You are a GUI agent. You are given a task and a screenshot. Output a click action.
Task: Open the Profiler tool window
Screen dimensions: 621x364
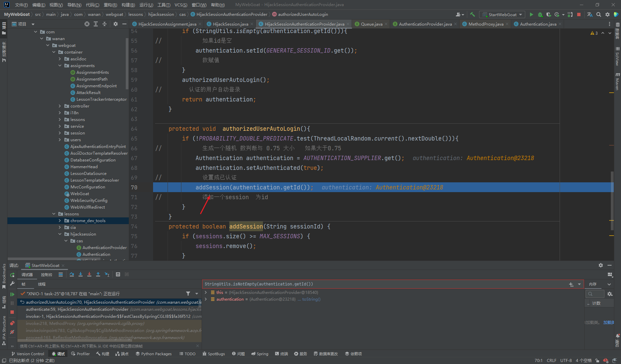[x=81, y=354]
